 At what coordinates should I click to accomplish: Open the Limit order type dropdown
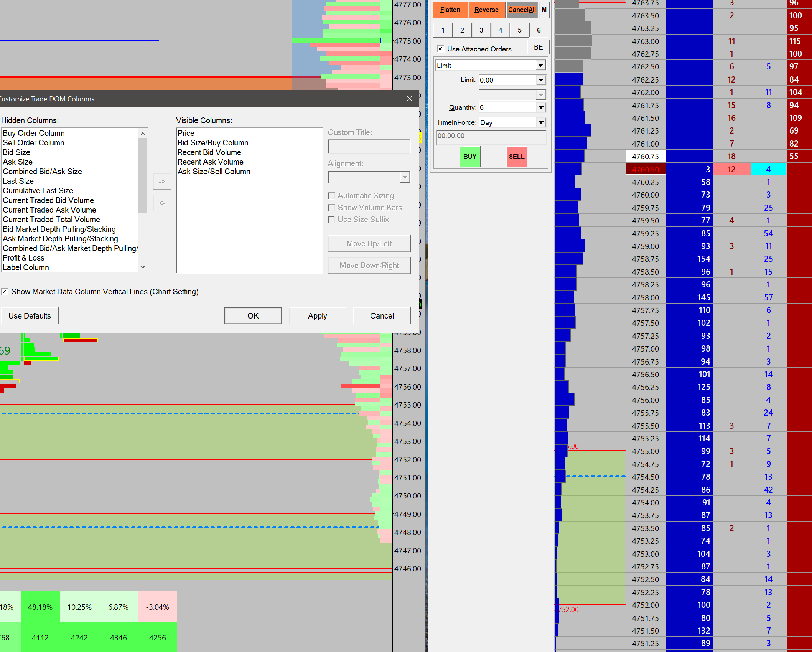pos(540,66)
